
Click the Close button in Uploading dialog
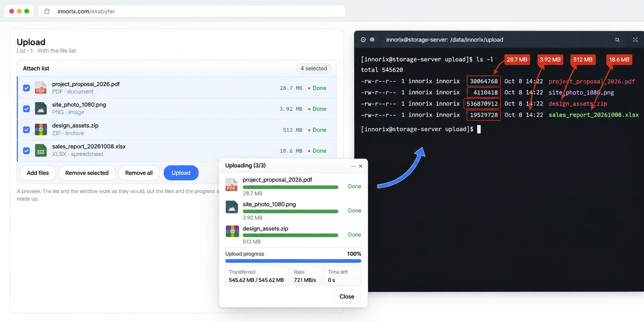point(347,297)
